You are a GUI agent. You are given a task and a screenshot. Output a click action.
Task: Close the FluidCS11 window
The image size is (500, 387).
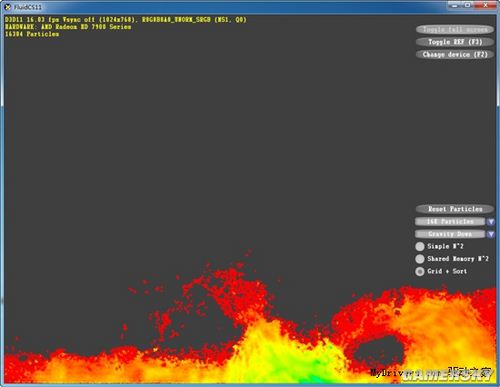[485, 5]
